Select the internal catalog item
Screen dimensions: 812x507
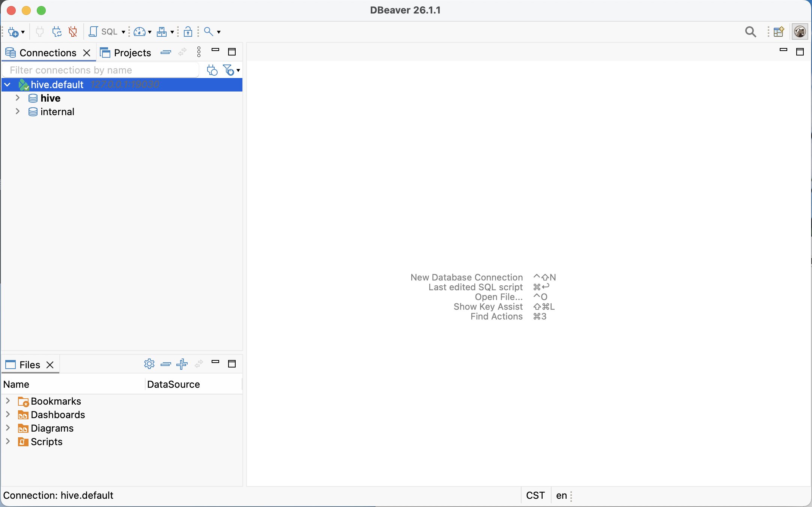coord(57,112)
